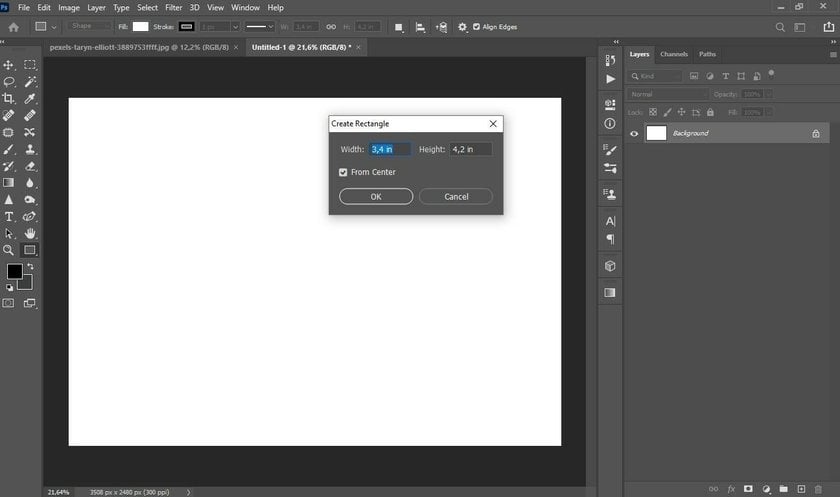Switch to the Paths tab

pos(707,54)
